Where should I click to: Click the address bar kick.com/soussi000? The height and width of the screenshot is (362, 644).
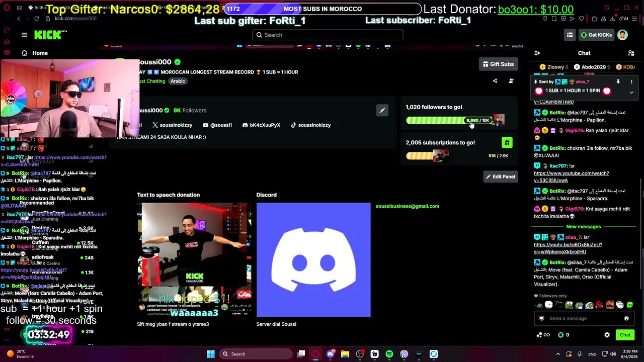pyautogui.click(x=75, y=19)
